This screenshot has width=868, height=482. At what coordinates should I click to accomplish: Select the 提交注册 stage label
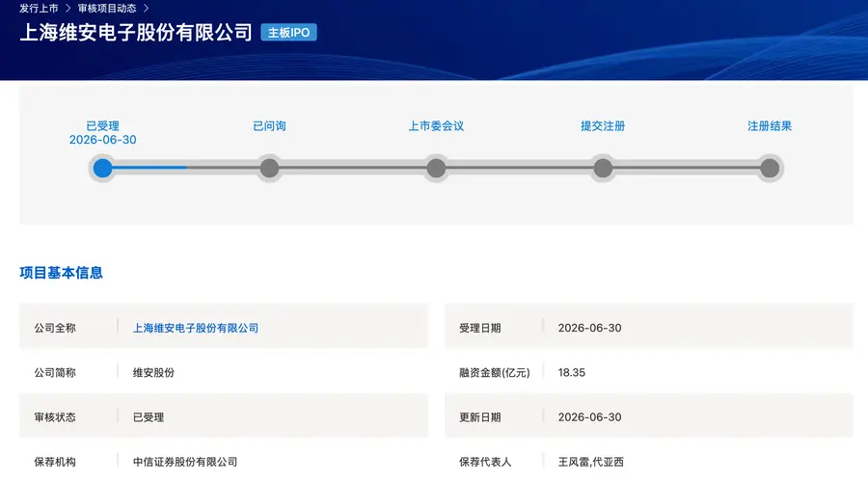[603, 125]
